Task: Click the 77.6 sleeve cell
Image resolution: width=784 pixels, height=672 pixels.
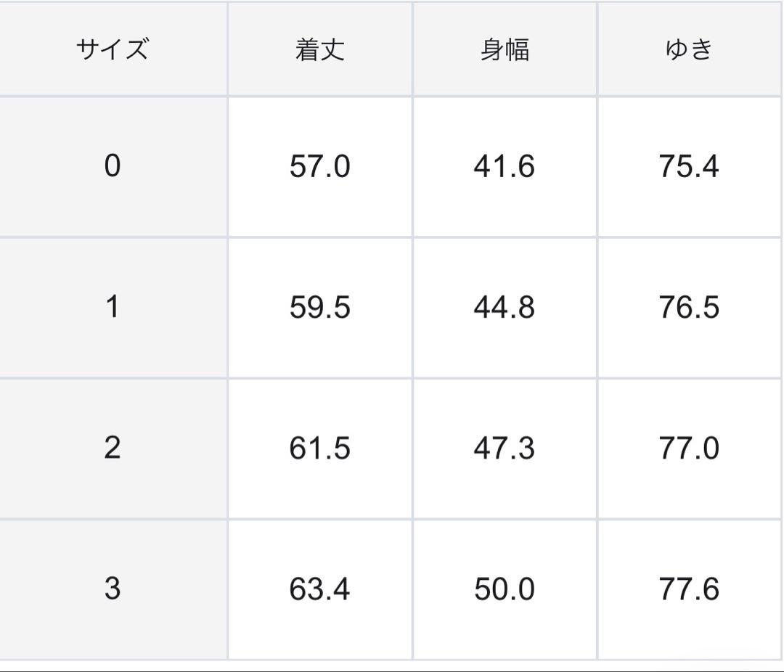Action: [x=689, y=589]
